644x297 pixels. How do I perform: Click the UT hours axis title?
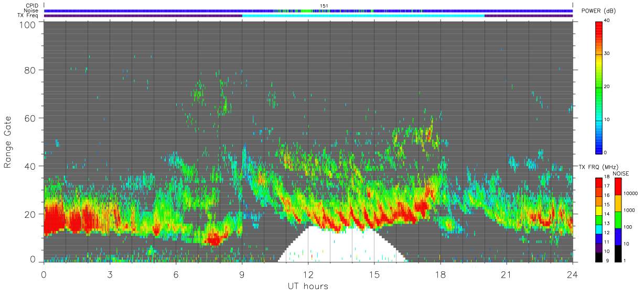pos(308,286)
